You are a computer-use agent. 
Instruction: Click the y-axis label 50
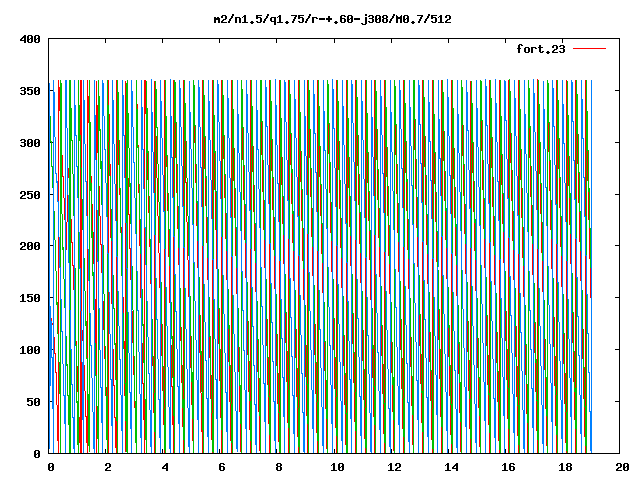click(34, 402)
